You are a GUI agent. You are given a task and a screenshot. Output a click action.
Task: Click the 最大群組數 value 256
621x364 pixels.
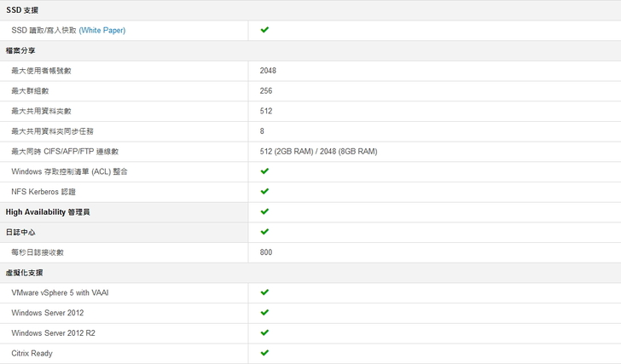(x=266, y=91)
